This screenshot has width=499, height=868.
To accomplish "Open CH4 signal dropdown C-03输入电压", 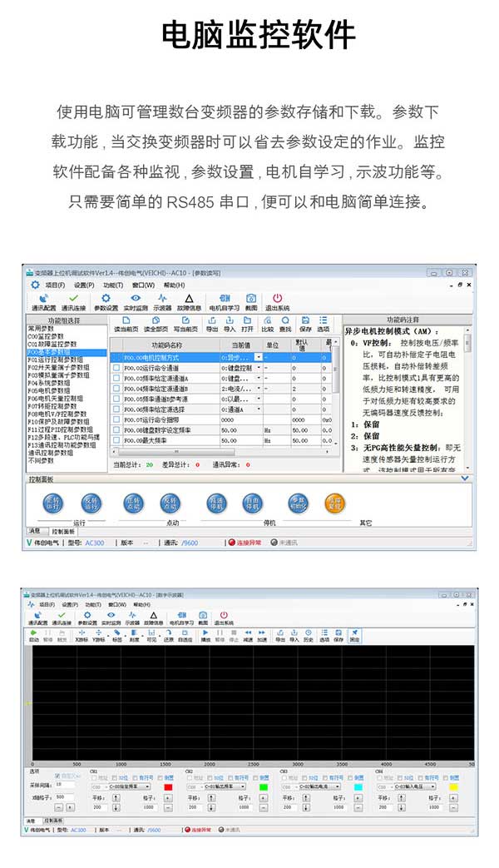I will coord(414,786).
